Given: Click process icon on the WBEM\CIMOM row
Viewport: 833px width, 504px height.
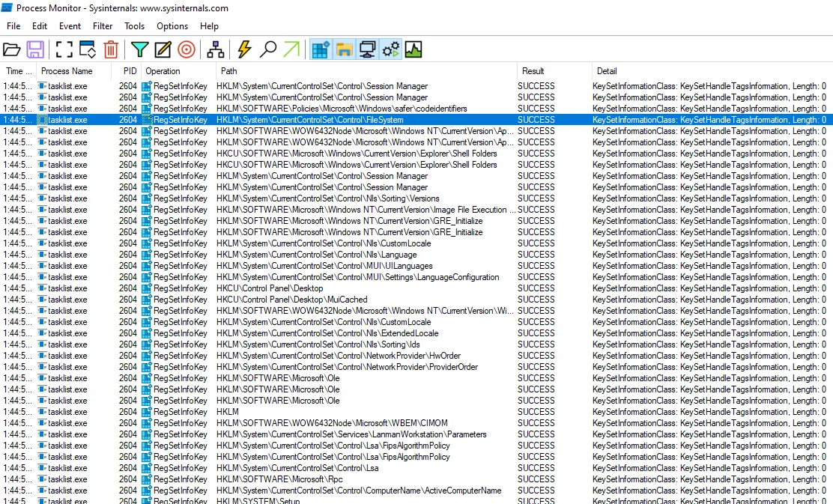Looking at the screenshot, I should [x=42, y=422].
